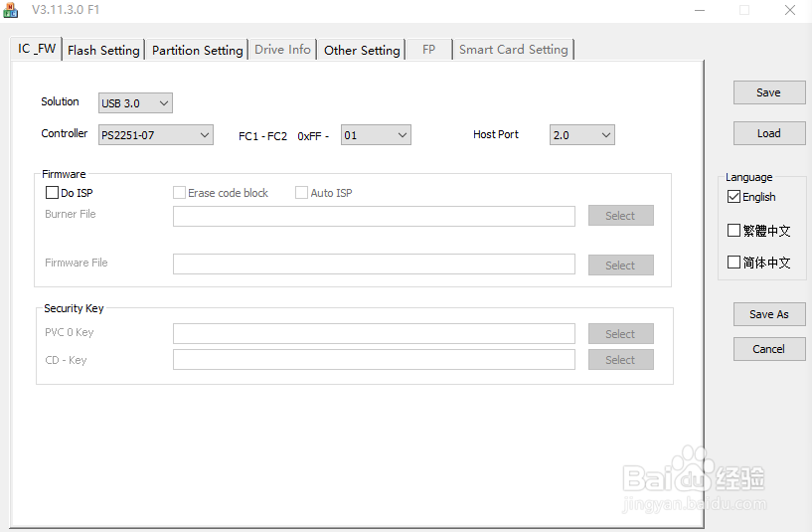Click the Firmware File path field
Image resolution: width=812 pixels, height=532 pixels.
[x=374, y=264]
